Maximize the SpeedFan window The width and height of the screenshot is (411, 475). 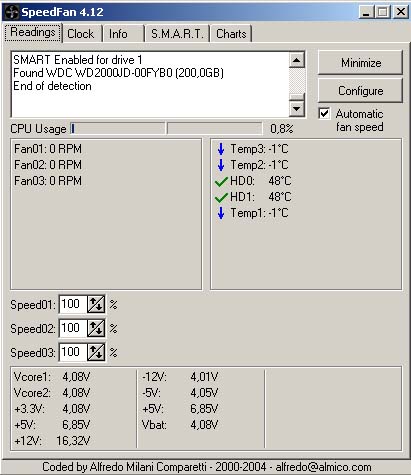click(x=383, y=12)
